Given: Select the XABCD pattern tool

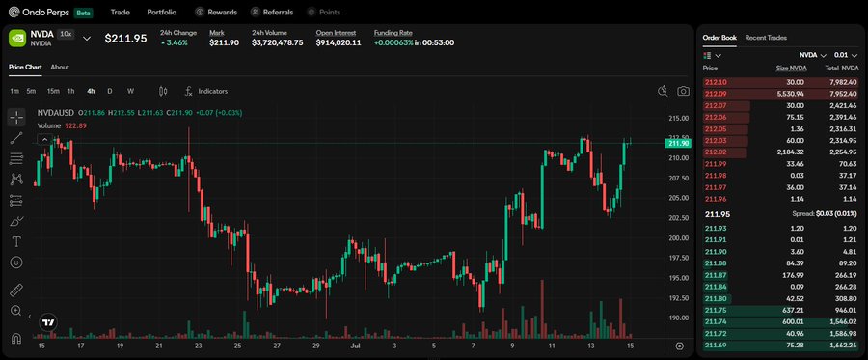Looking at the screenshot, I should [x=16, y=180].
